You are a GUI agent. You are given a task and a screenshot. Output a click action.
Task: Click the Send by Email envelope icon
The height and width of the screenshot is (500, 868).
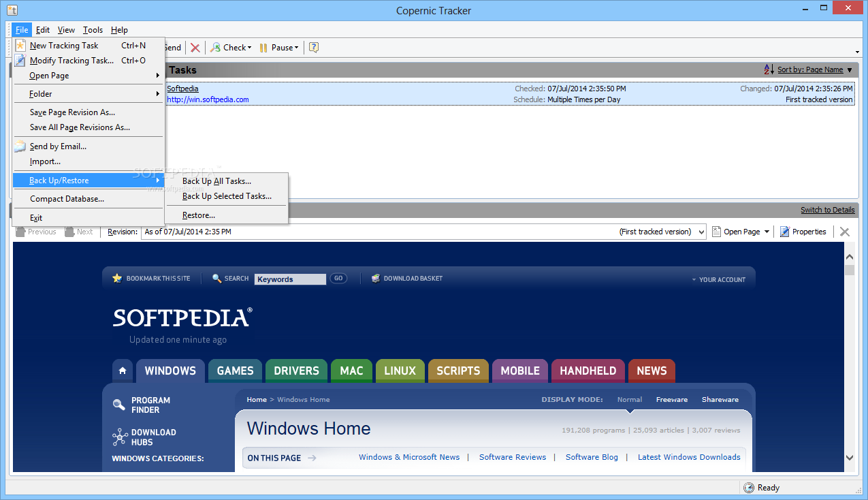20,146
